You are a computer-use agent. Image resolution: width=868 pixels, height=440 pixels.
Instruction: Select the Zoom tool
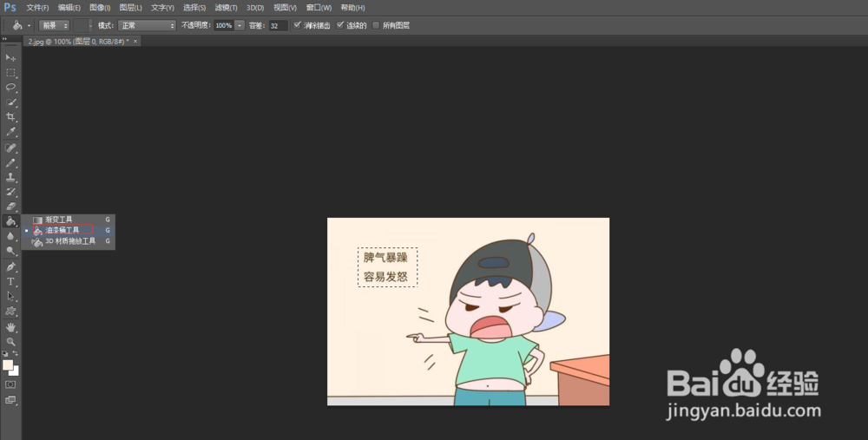point(10,341)
